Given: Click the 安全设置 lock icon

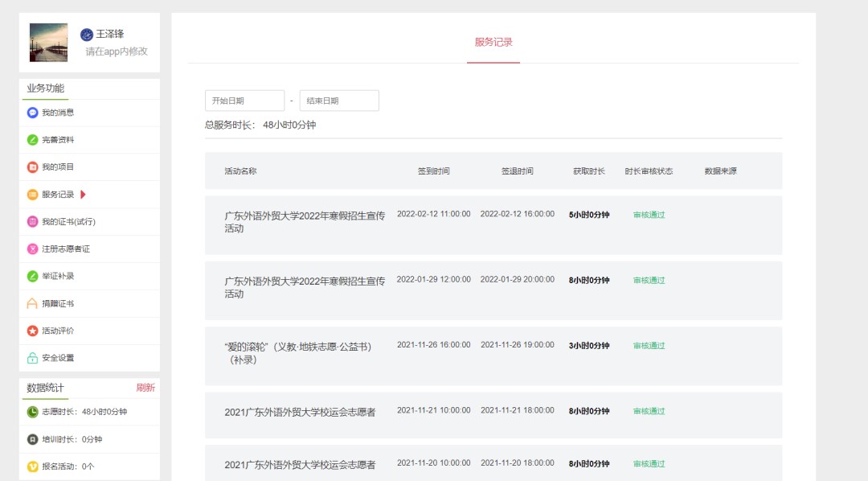Looking at the screenshot, I should [x=33, y=358].
